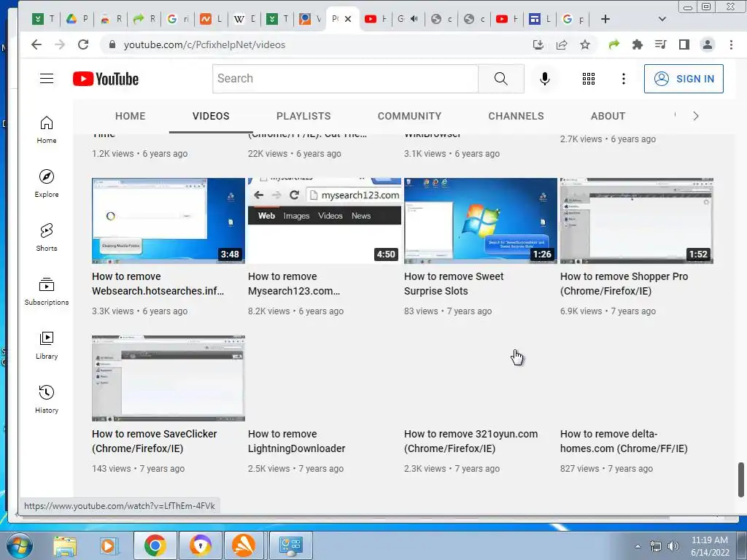Click the YouTube logo
Viewport: 747px width, 560px height.
point(106,79)
